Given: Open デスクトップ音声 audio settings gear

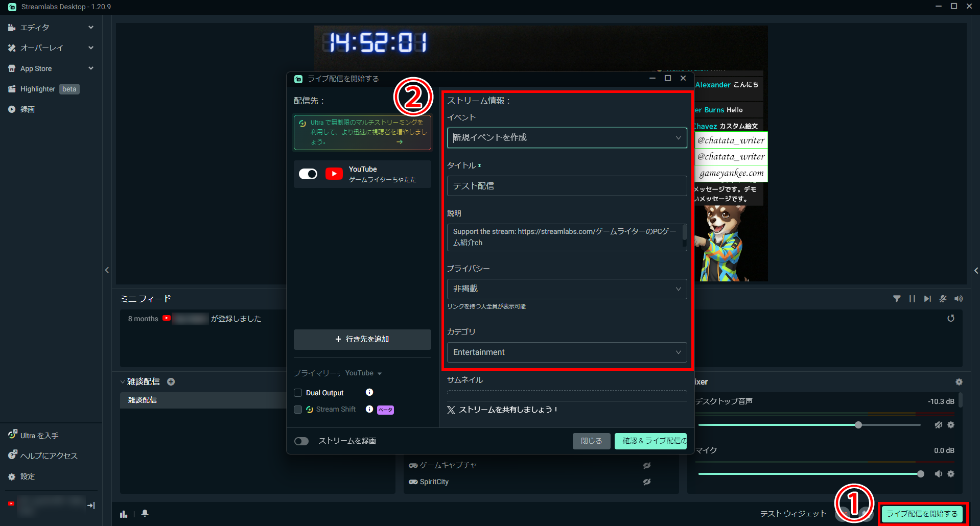Looking at the screenshot, I should [951, 425].
